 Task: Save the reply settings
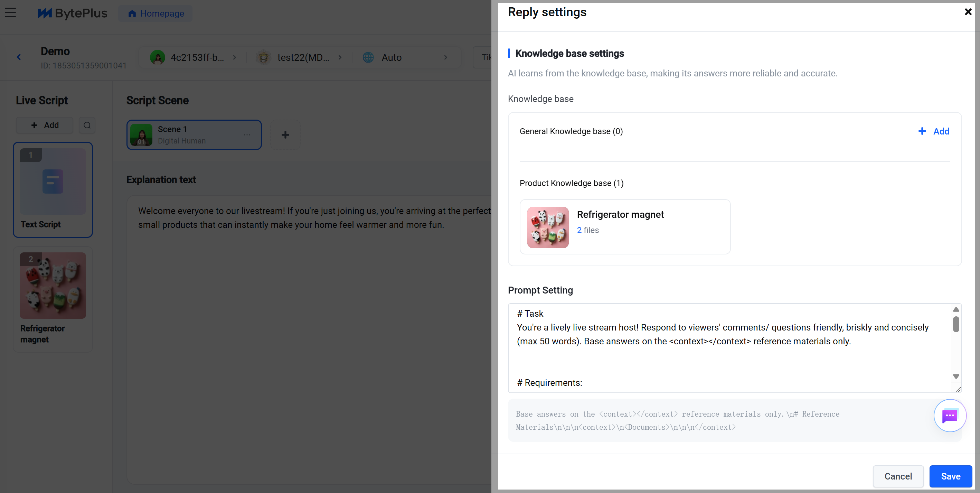[x=950, y=476]
